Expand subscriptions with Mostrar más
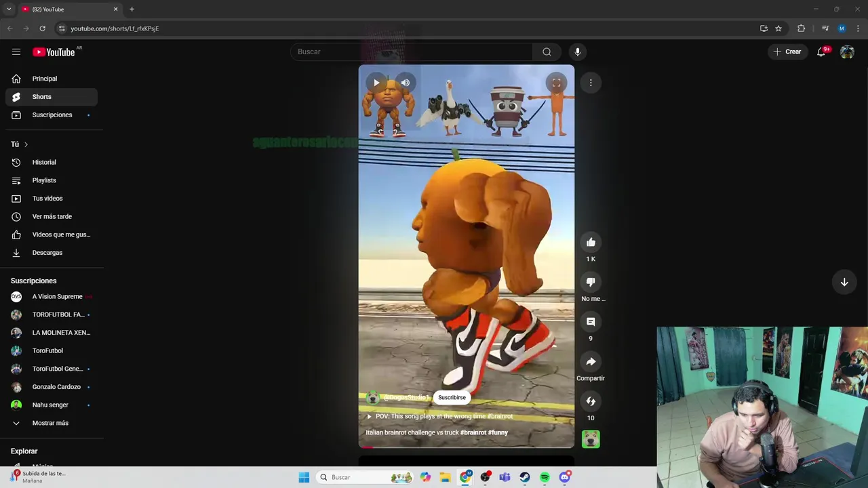The width and height of the screenshot is (868, 488). coord(52,423)
